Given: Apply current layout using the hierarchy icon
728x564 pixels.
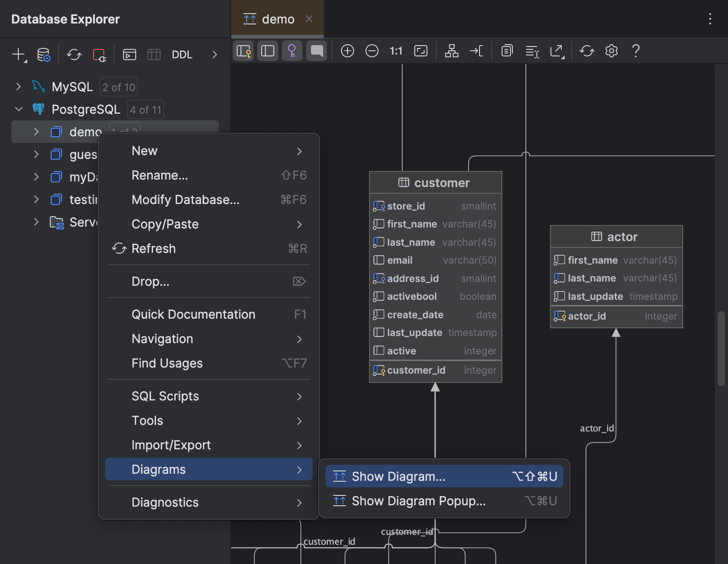Looking at the screenshot, I should pos(451,51).
